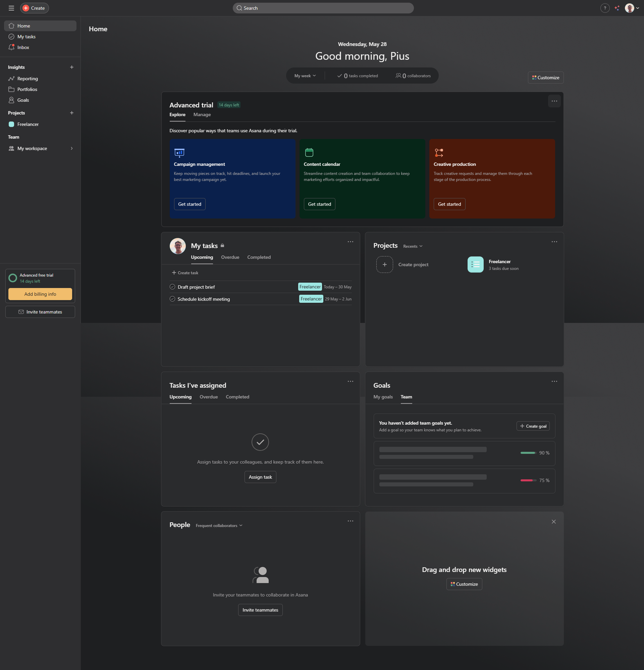This screenshot has height=670, width=644.
Task: Open the My week dropdown
Action: coord(305,76)
